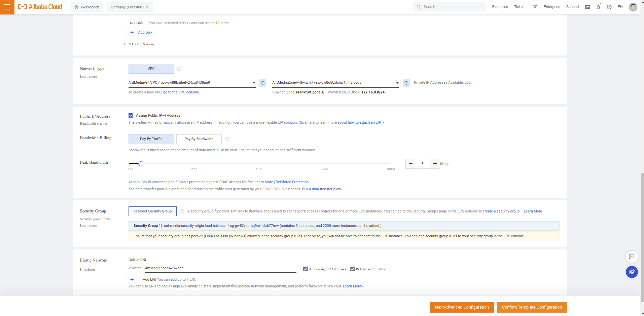644x316 pixels.
Task: Click Learn more under Network Type
Action: pyautogui.click(x=88, y=77)
